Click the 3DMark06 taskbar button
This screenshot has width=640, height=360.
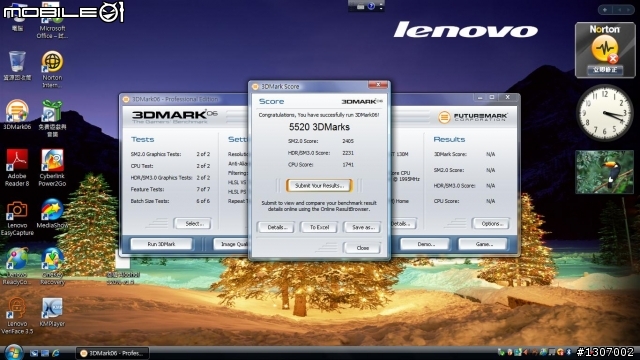[113, 353]
